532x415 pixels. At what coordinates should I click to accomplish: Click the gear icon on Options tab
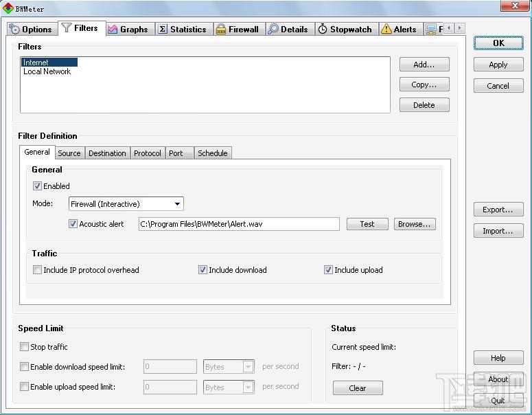coord(14,30)
